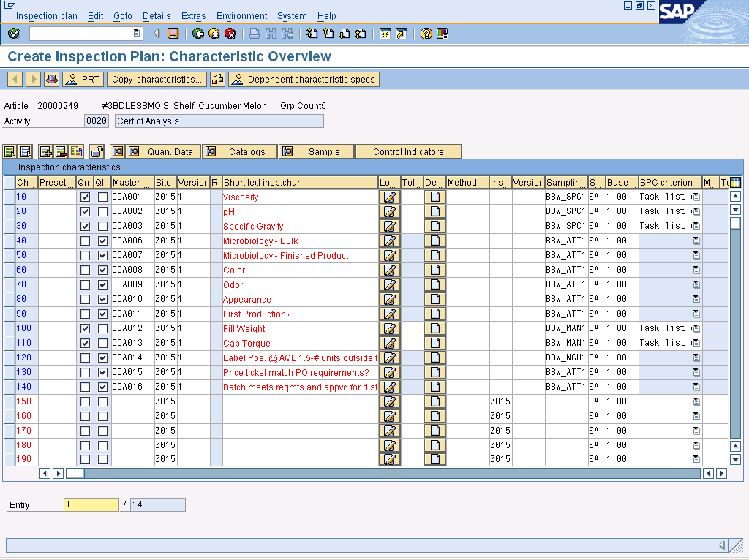
Task: Click the yellow Exit icon
Action: (214, 34)
